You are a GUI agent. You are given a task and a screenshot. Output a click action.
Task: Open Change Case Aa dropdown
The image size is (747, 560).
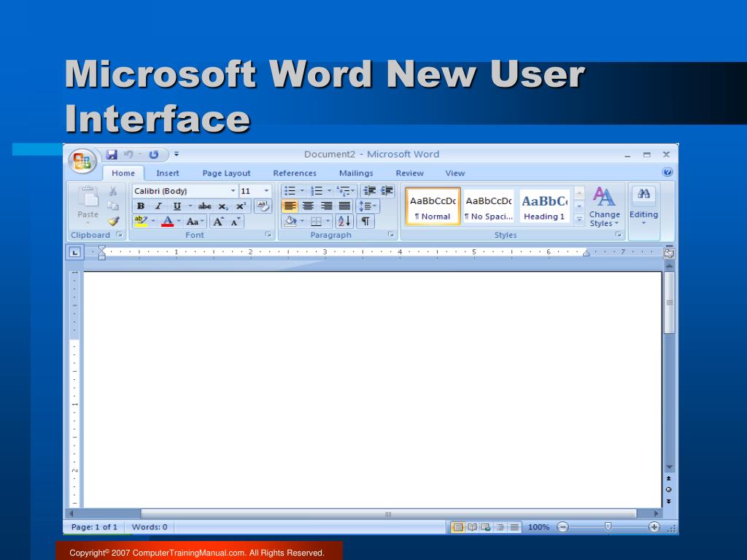[x=195, y=222]
